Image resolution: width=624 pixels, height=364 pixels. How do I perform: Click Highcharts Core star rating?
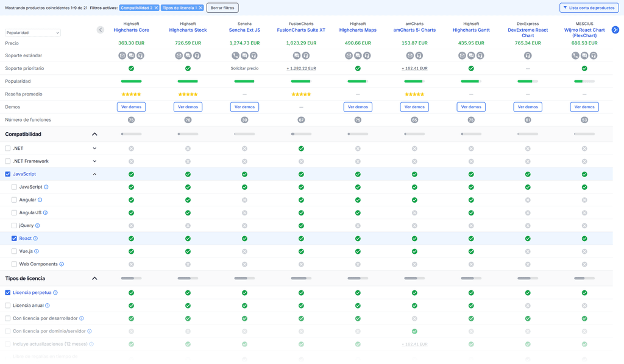132,94
